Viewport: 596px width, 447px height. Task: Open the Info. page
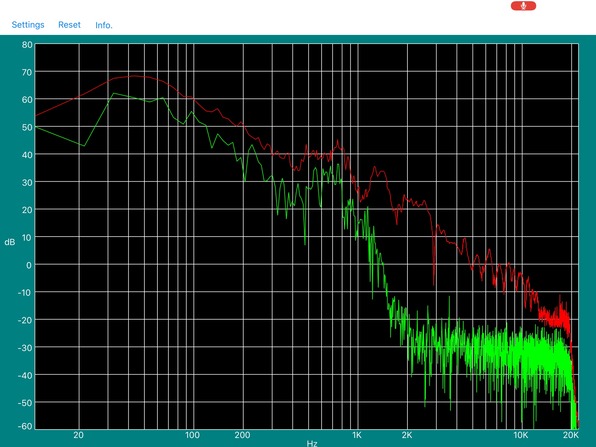coord(104,25)
